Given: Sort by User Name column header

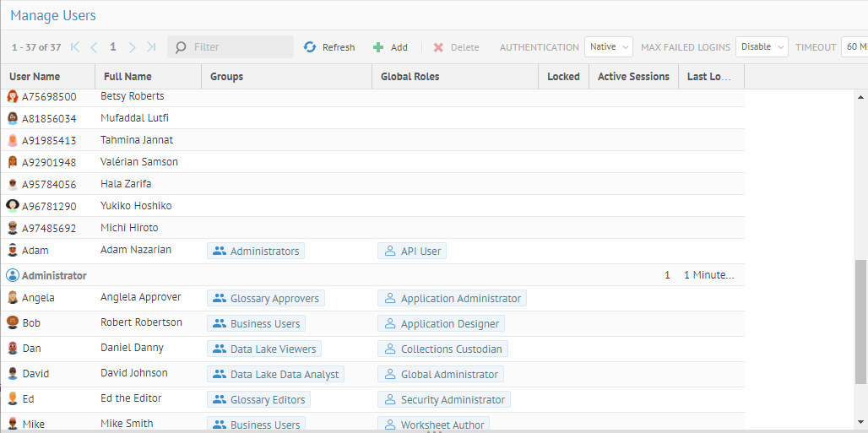Looking at the screenshot, I should 35,77.
